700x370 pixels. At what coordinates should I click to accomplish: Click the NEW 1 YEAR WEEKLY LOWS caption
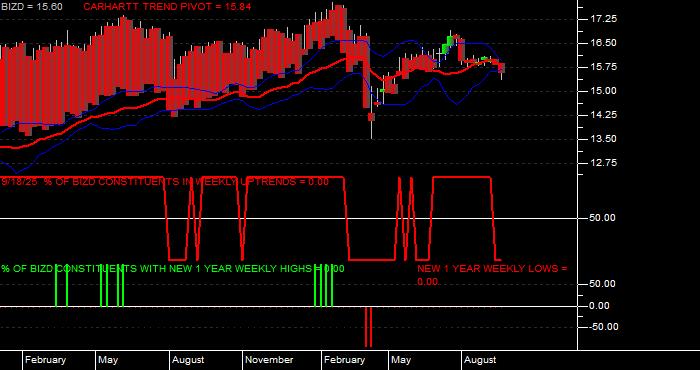click(x=492, y=275)
